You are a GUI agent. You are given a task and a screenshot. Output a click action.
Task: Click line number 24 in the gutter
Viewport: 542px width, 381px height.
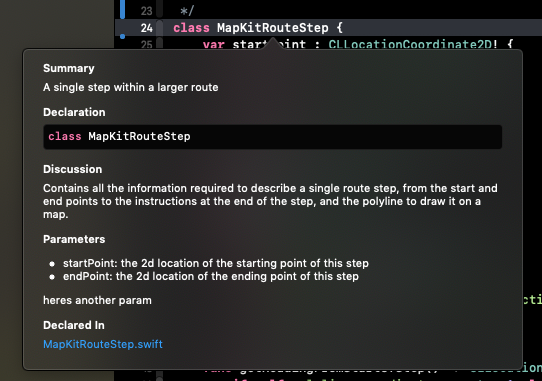click(147, 28)
